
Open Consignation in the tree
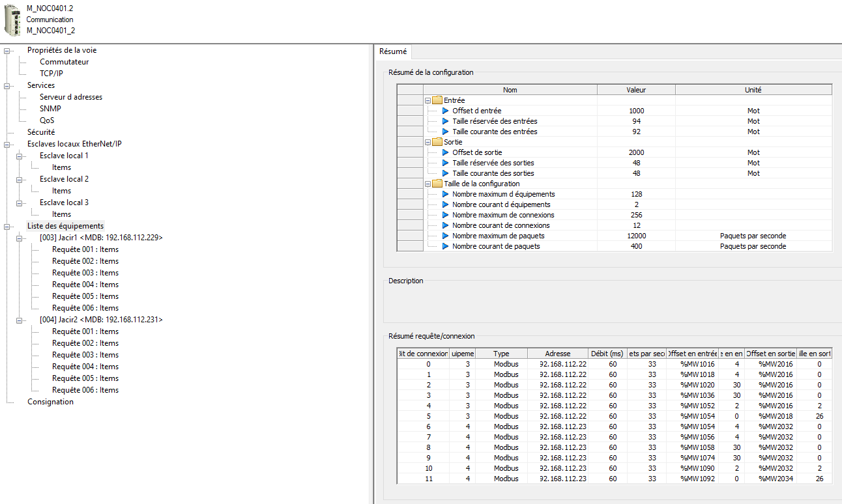pyautogui.click(x=50, y=402)
